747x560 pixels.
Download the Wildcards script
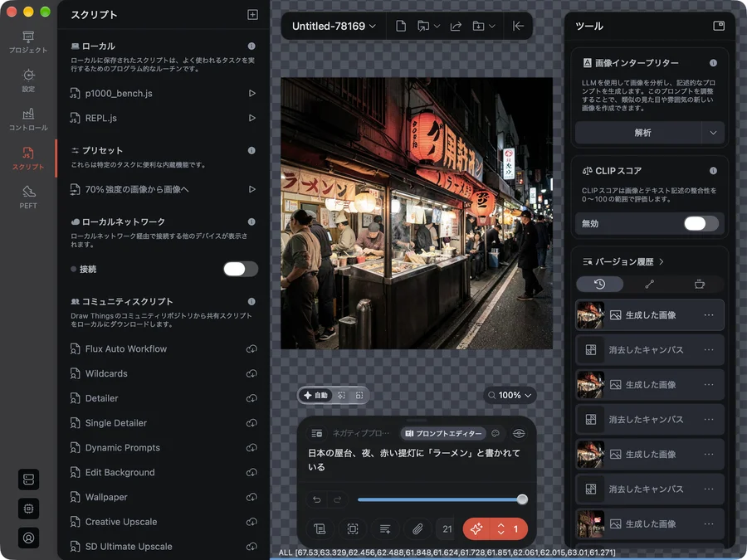251,374
